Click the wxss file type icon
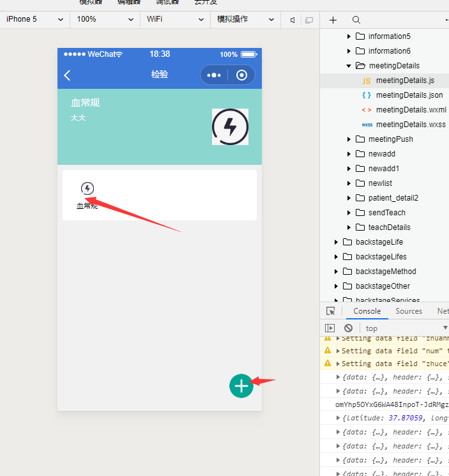Viewport: 449px width, 476px height. coord(367,125)
